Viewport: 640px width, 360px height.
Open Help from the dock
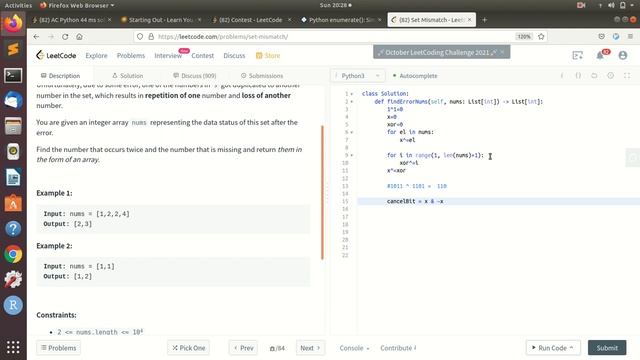[13, 229]
